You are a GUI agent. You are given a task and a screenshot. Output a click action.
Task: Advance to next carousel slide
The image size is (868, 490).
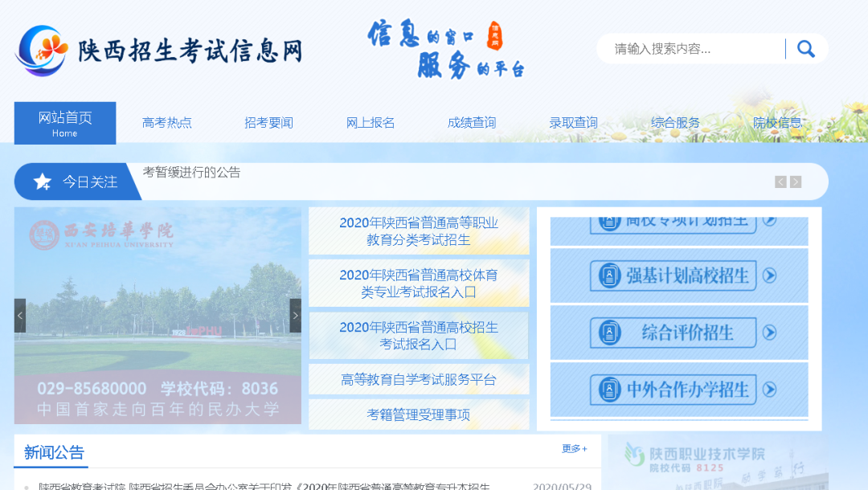(x=295, y=316)
